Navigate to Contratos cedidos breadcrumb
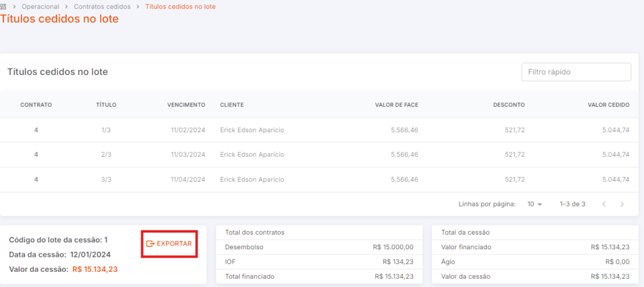644x287 pixels. tap(103, 6)
